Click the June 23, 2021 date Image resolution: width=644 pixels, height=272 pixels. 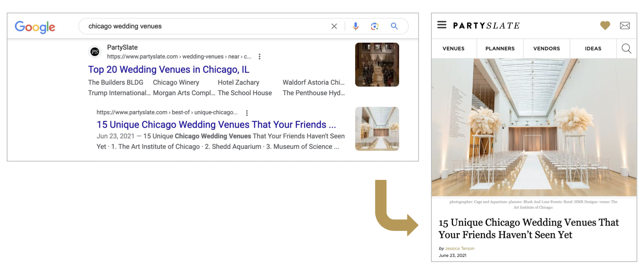pyautogui.click(x=452, y=255)
